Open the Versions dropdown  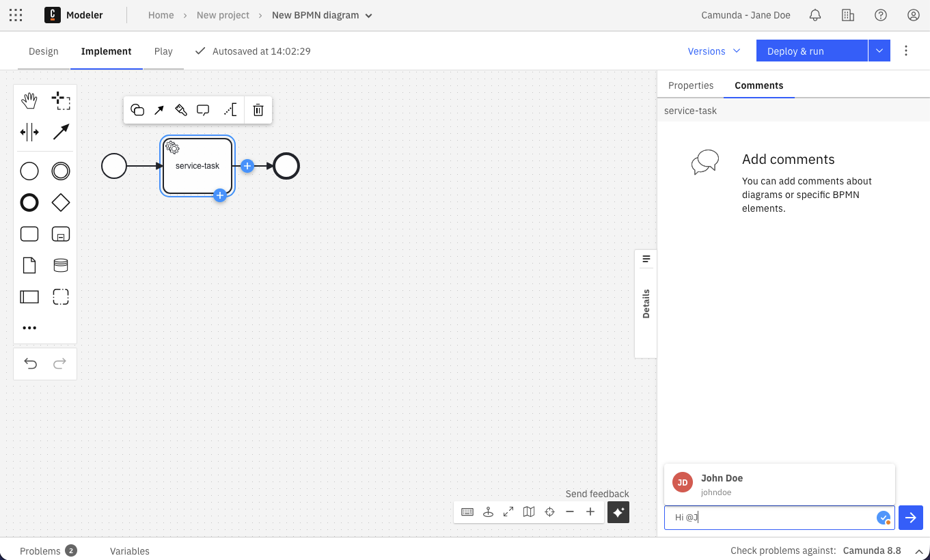tap(714, 51)
